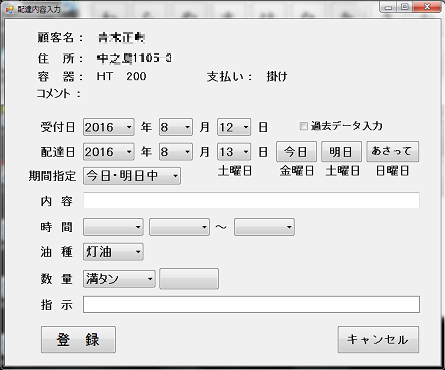Image resolution: width=445 pixels, height=370 pixels.
Task: Click the キャンセル button
Action: (378, 339)
